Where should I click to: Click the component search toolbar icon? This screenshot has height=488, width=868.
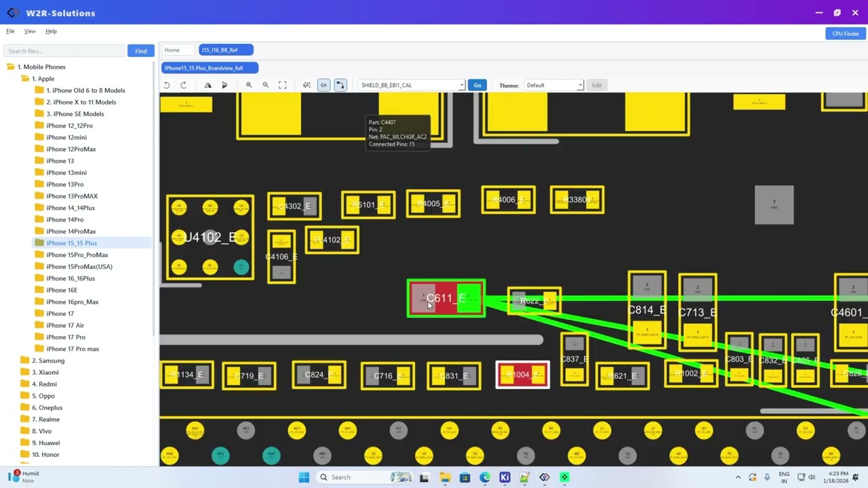pos(307,85)
